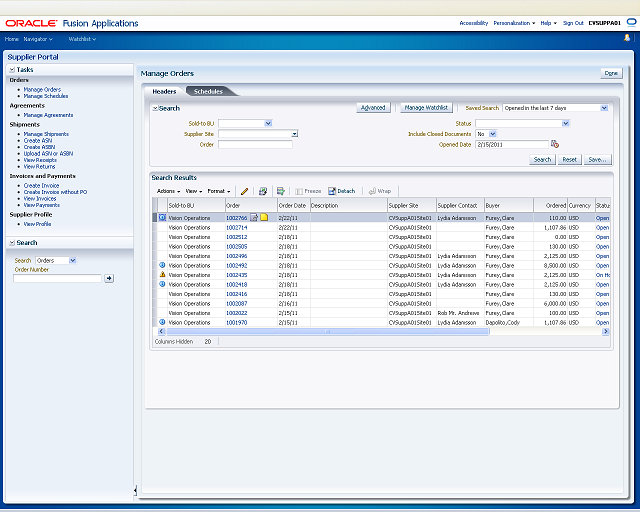The image size is (640, 512).
Task: Click the Save... button
Action: 598,160
